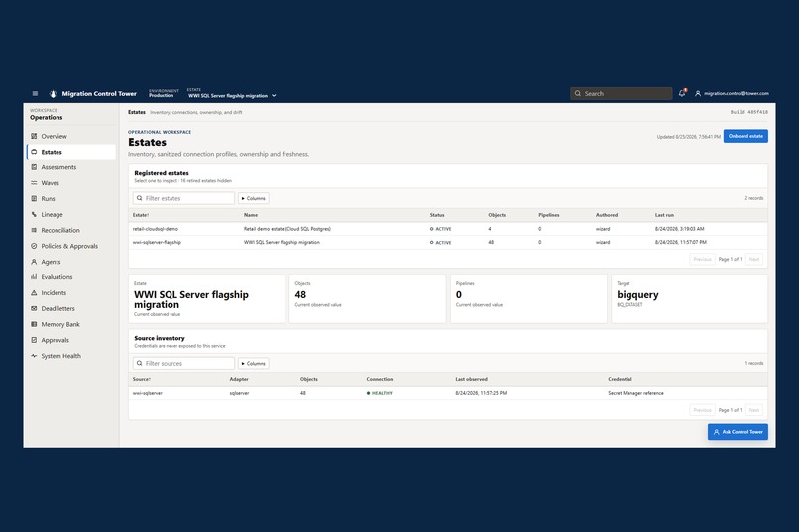This screenshot has height=532, width=799.
Task: Sort by the Estate column header
Action: [141, 215]
